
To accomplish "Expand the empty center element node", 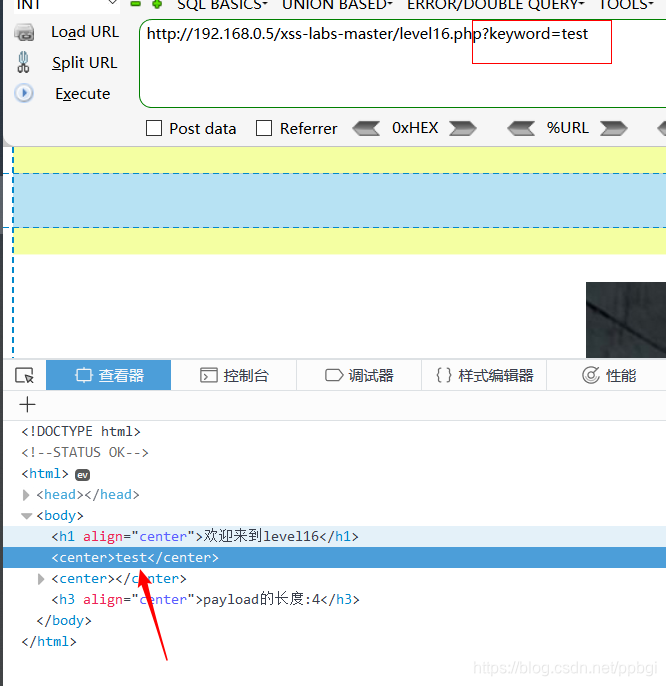I will click(41, 579).
